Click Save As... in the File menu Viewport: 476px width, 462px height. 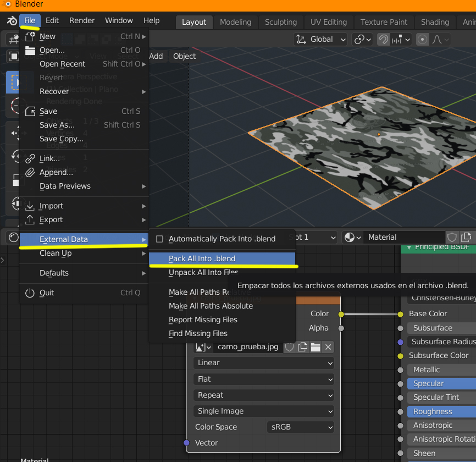coord(57,125)
